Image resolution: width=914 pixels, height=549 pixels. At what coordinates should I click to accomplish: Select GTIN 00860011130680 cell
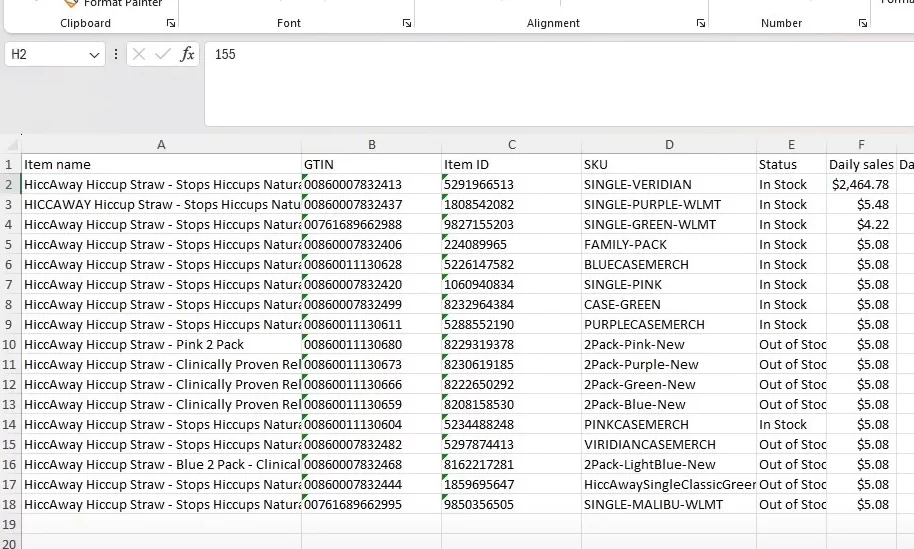371,344
